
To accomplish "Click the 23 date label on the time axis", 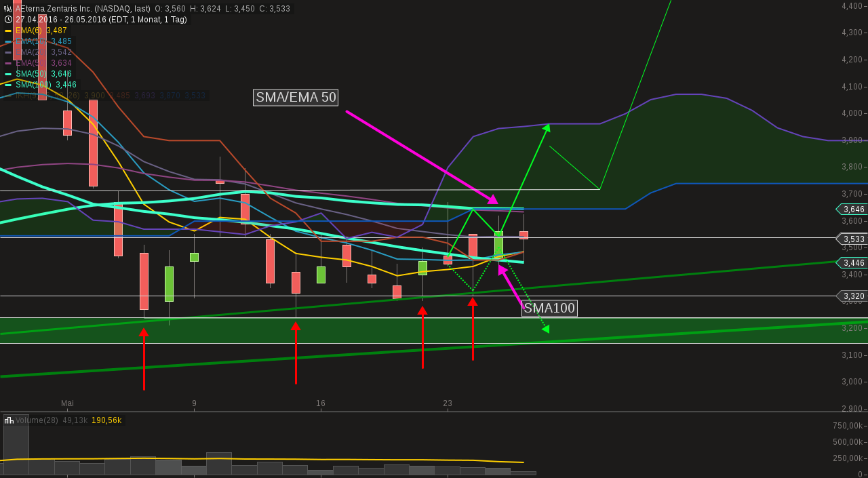I will pos(448,403).
